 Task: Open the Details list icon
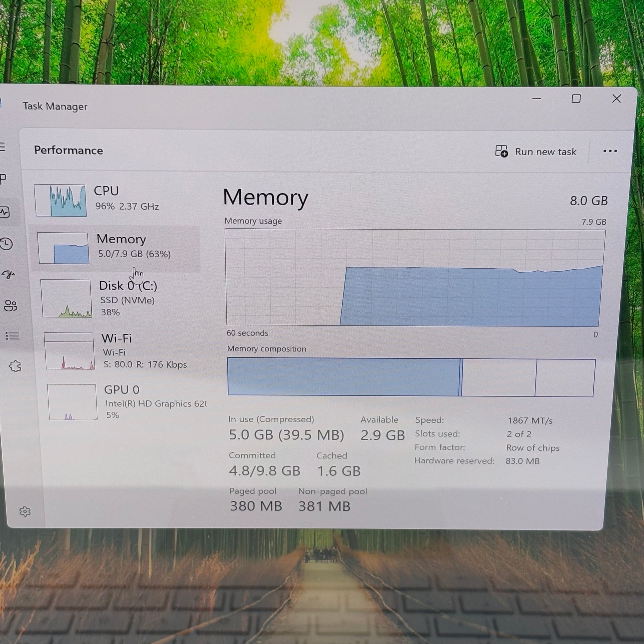point(13,336)
